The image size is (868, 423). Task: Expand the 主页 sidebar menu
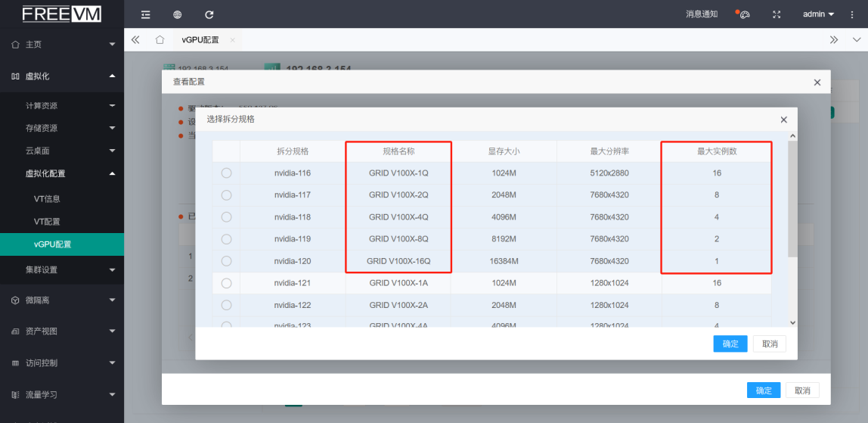click(x=62, y=45)
